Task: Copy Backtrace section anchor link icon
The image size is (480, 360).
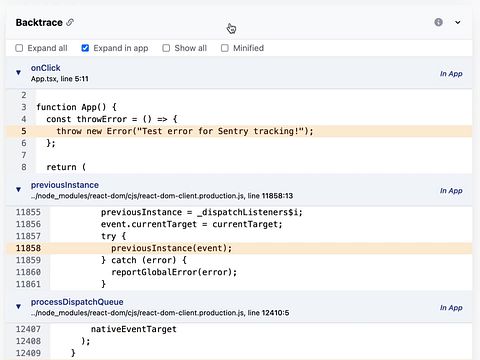Action: tap(70, 22)
